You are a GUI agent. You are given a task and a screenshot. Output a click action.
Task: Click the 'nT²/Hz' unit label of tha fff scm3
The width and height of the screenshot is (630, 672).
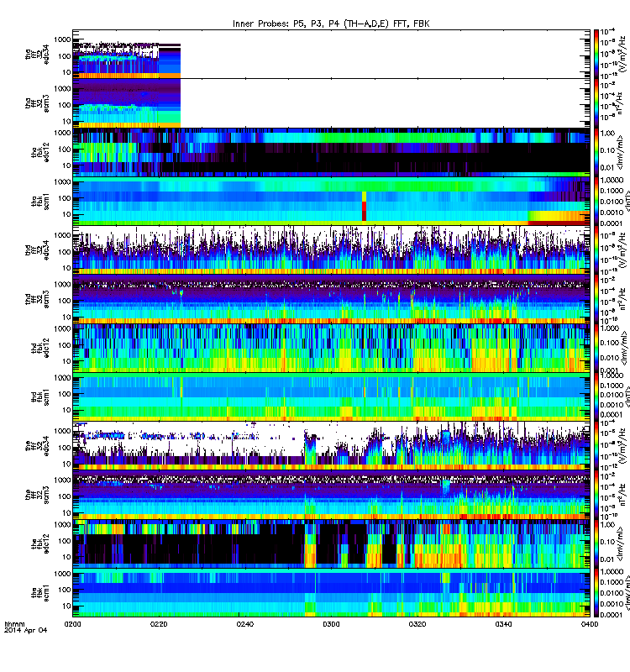click(x=622, y=102)
